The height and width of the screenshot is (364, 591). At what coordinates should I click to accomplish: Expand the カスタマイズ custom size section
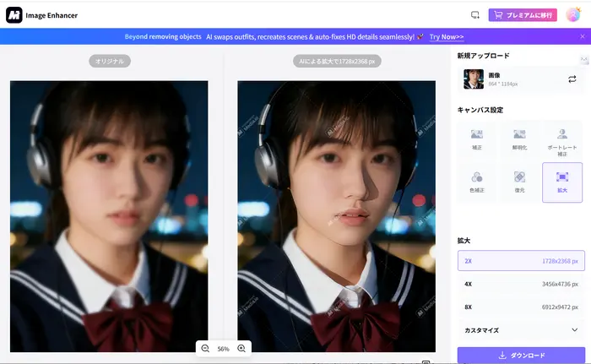[521, 330]
